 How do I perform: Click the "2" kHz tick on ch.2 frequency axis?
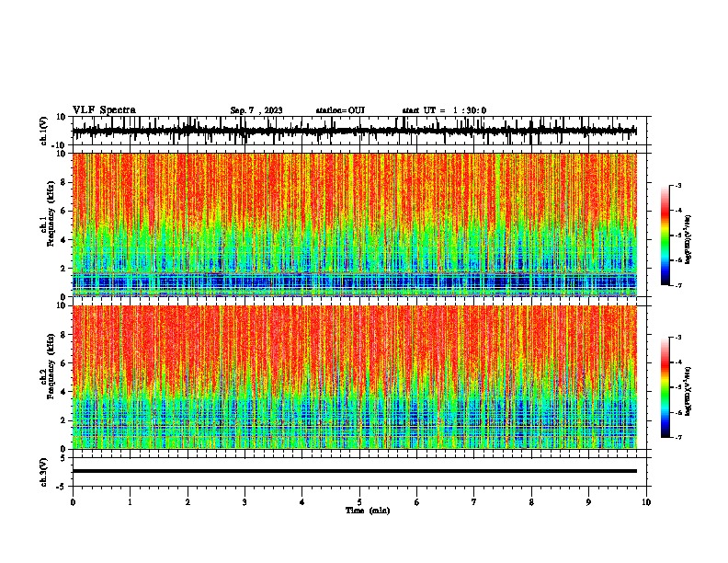(x=64, y=420)
